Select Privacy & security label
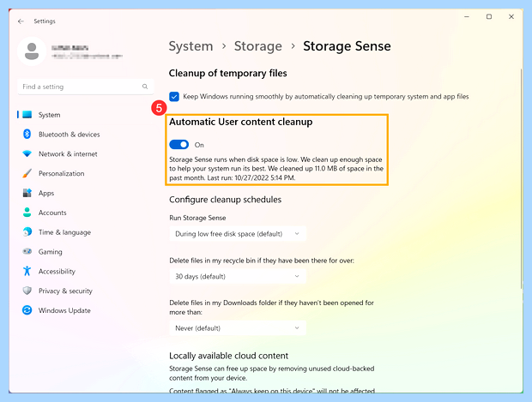Screen dimensions: 532x402 pos(65,291)
